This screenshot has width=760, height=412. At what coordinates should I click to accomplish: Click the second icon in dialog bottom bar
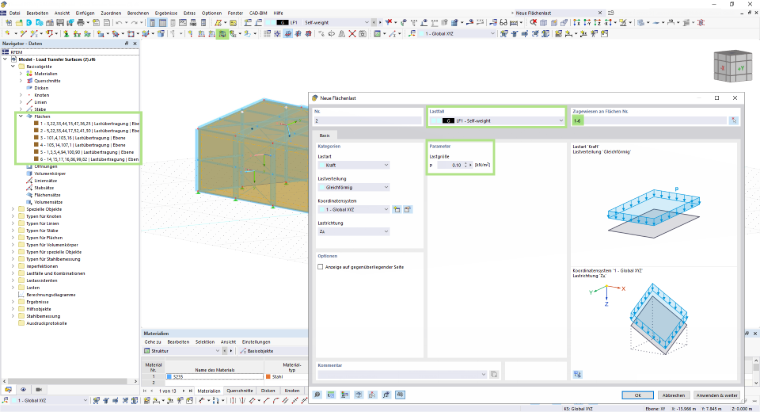click(x=331, y=395)
